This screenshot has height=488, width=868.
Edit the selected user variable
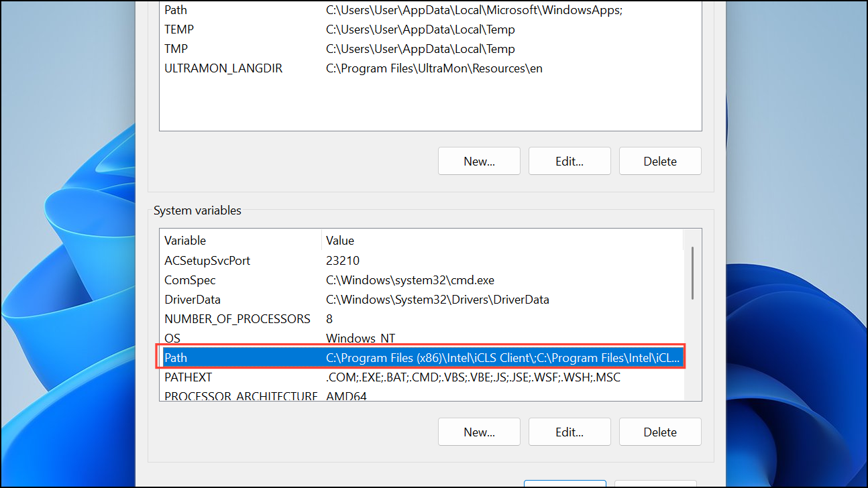569,161
